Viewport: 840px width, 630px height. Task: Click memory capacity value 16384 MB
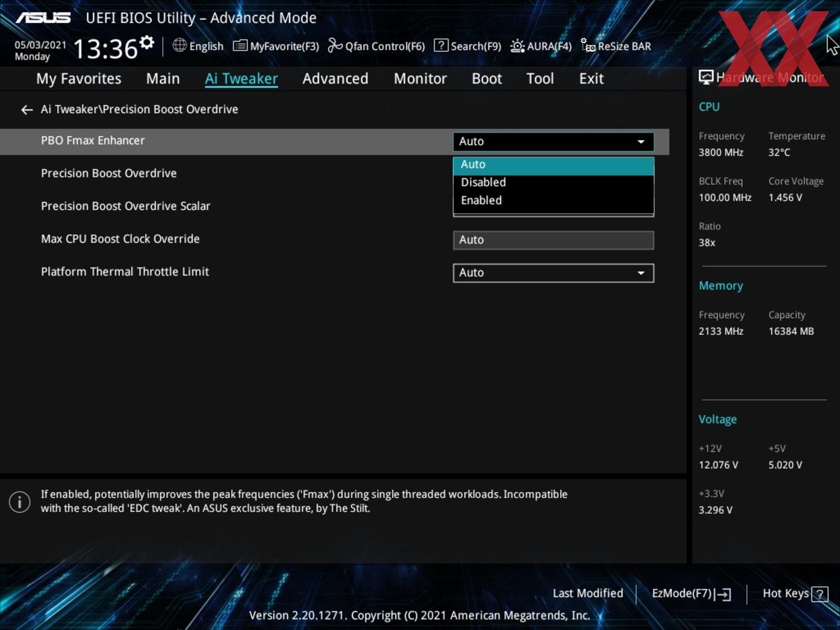tap(791, 332)
